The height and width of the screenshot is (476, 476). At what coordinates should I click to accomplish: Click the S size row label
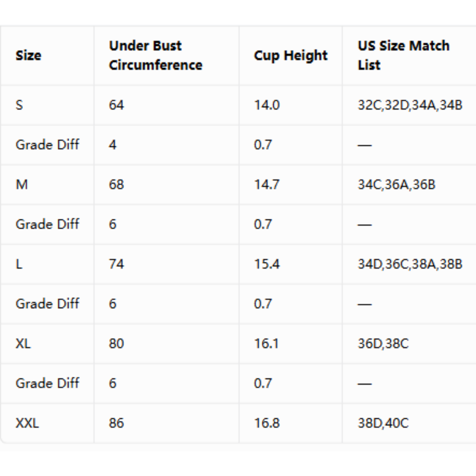[x=19, y=105]
